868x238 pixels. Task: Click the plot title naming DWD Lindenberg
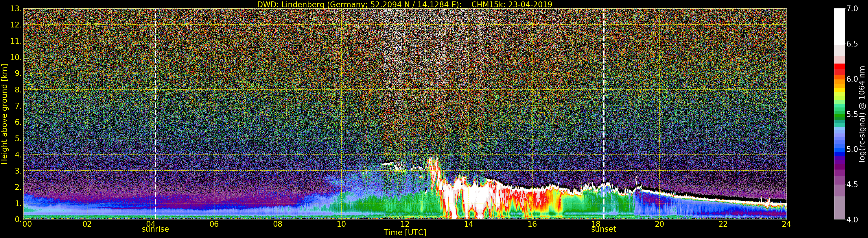(405, 4)
